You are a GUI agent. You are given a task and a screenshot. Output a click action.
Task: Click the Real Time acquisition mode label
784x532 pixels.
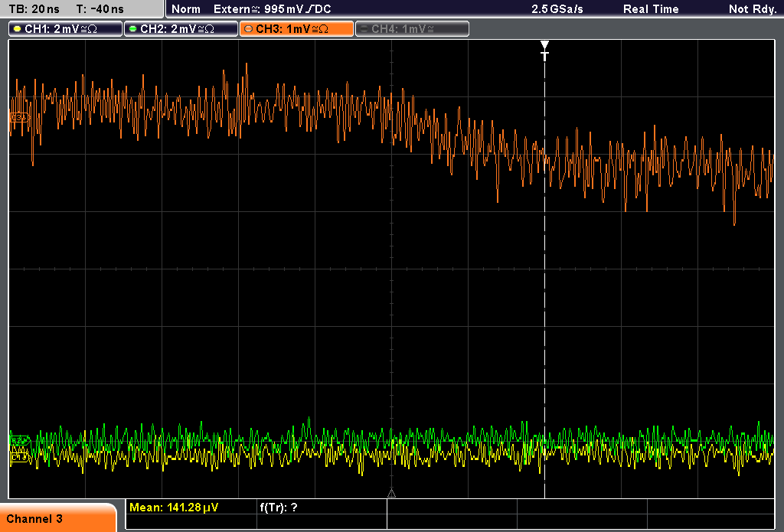click(651, 9)
